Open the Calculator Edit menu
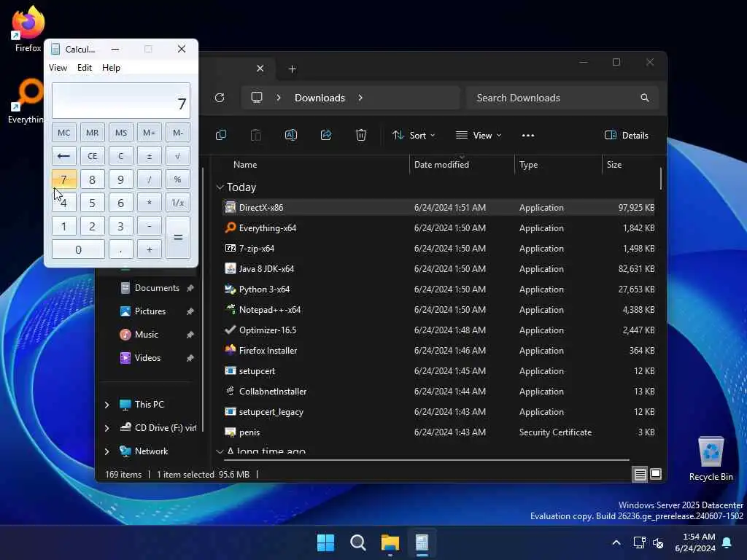 [85, 68]
